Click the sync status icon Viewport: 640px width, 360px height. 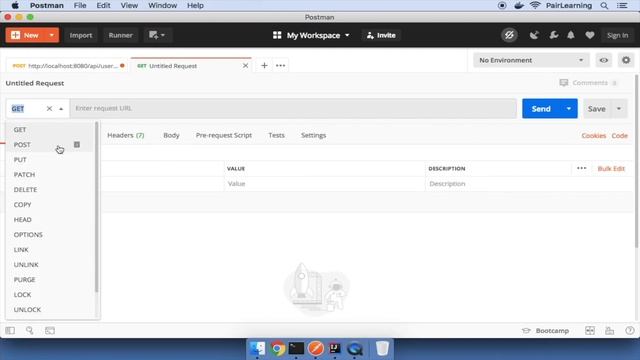tap(509, 36)
